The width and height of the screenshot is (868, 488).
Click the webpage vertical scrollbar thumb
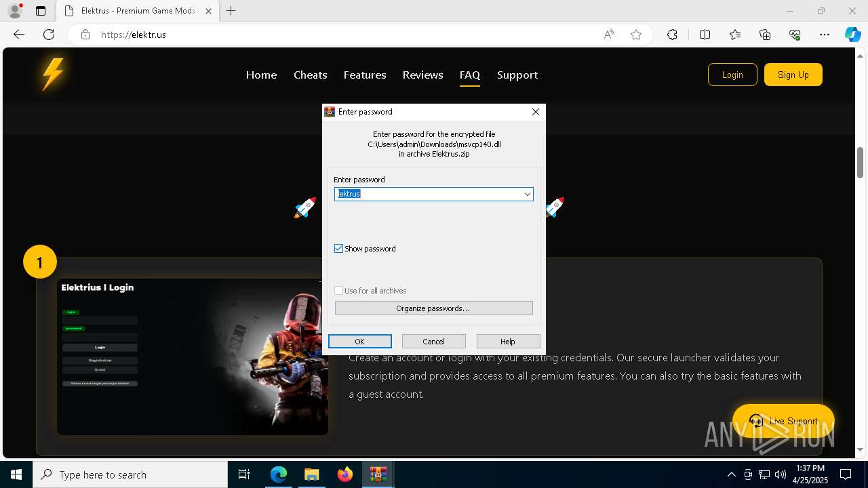click(860, 163)
